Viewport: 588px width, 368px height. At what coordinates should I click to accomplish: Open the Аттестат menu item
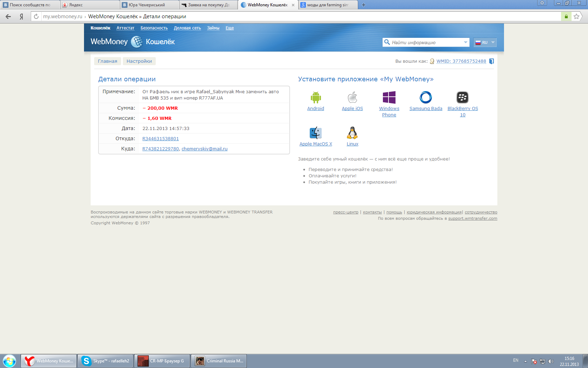125,28
